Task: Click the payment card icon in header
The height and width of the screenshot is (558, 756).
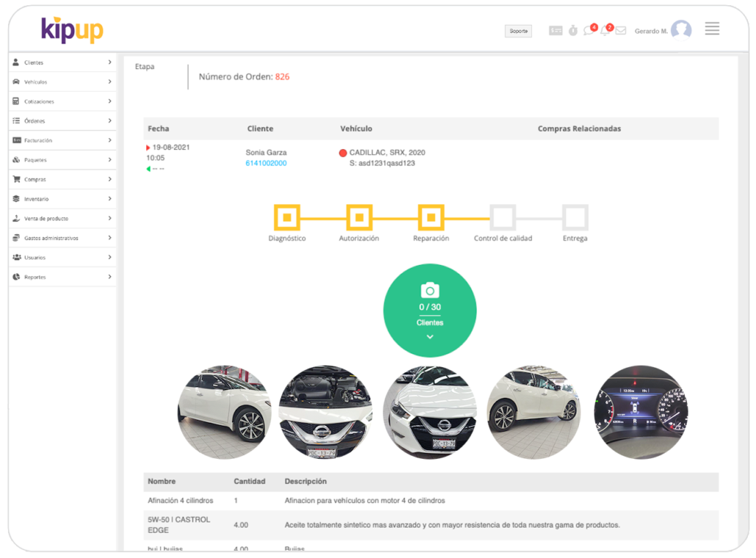Action: (556, 31)
